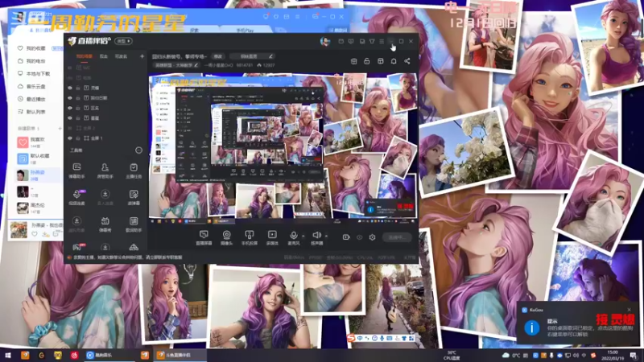
Task: Click the plus icon to add a scene
Action: (142, 56)
